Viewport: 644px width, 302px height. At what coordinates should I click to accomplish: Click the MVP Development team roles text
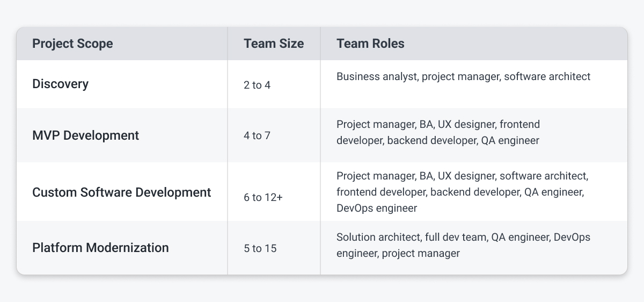click(x=438, y=132)
